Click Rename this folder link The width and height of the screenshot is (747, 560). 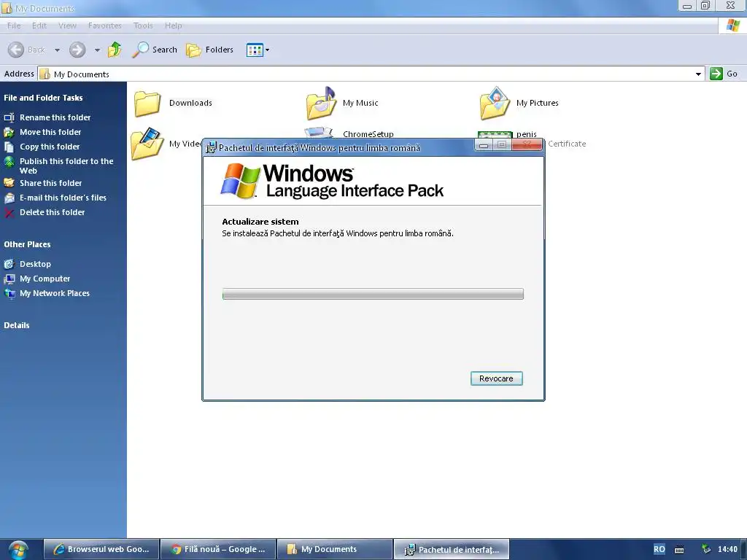click(55, 117)
